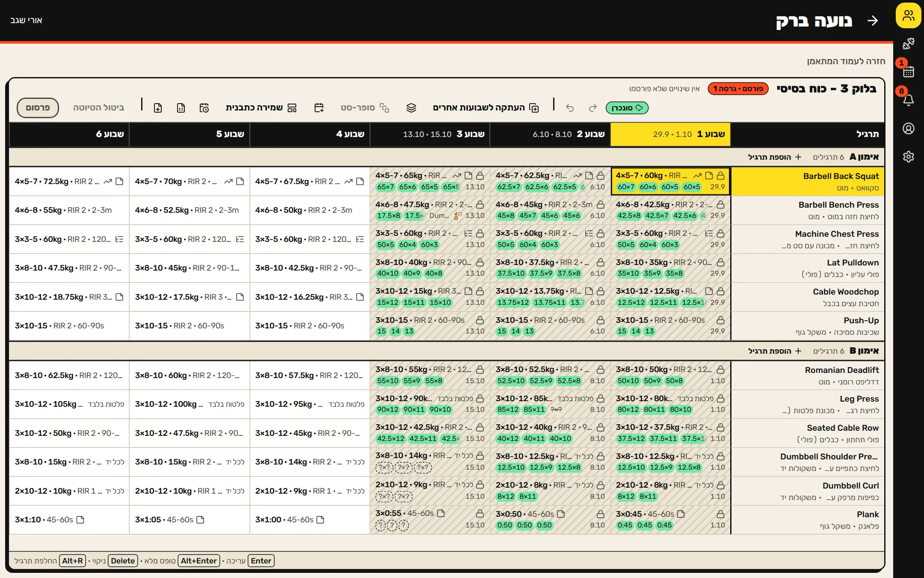Click the redo arrow in toolbar
Screen dimensions: 924x578
592,108
